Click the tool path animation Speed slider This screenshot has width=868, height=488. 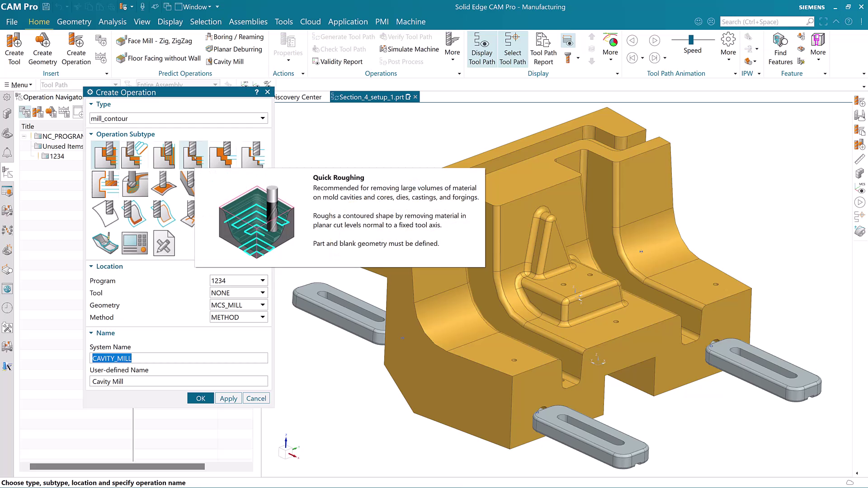pyautogui.click(x=691, y=40)
